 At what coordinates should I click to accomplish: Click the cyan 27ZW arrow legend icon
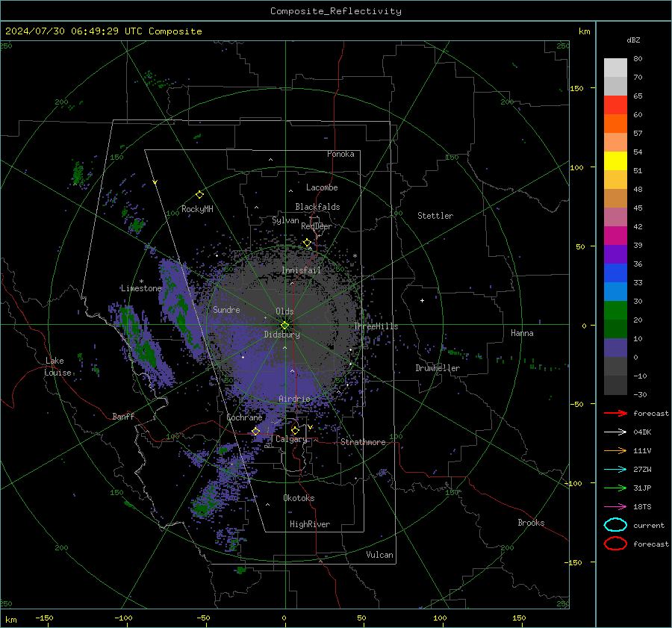(x=615, y=470)
